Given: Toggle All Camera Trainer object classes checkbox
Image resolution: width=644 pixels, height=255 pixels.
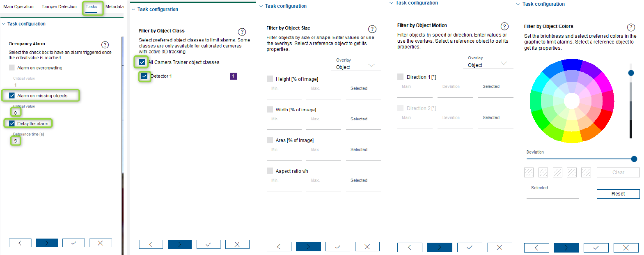Looking at the screenshot, I should tap(142, 62).
